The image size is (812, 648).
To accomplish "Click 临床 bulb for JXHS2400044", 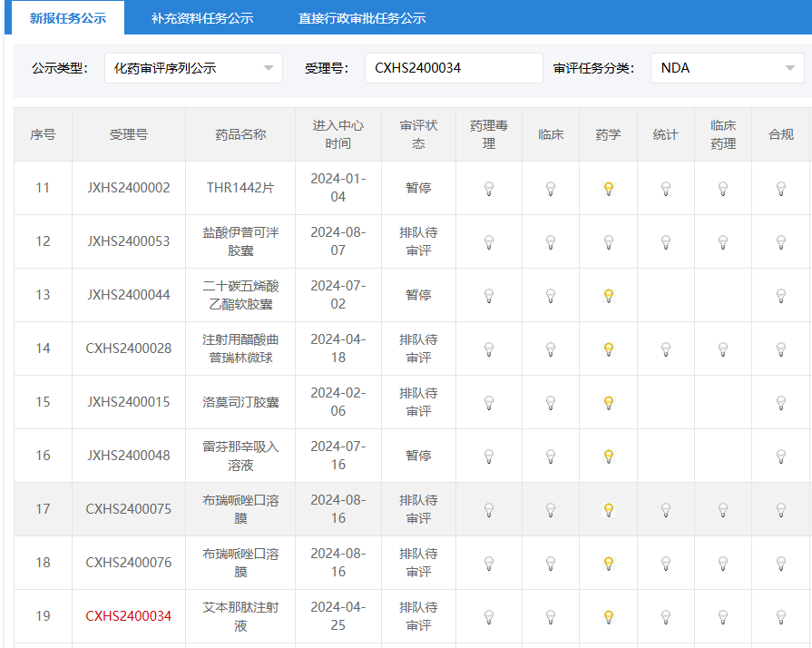I will [x=551, y=296].
